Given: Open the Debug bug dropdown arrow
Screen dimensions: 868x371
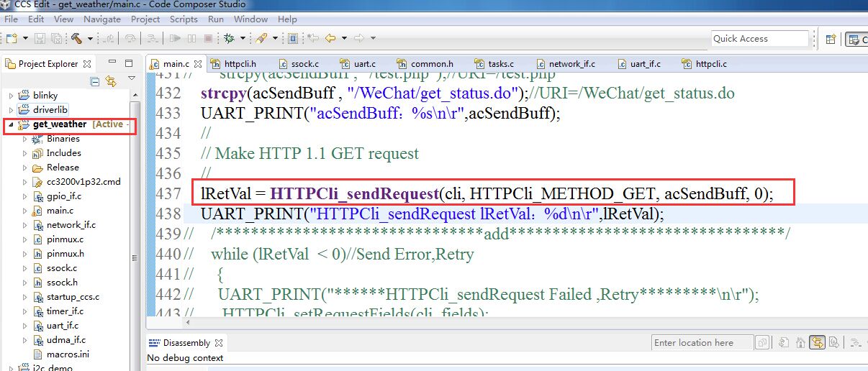Looking at the screenshot, I should coord(243,38).
